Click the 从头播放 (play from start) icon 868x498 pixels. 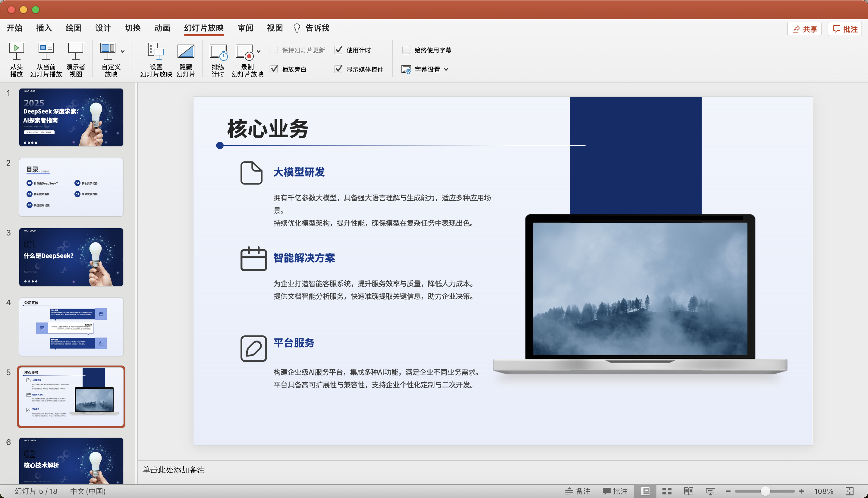[16, 51]
